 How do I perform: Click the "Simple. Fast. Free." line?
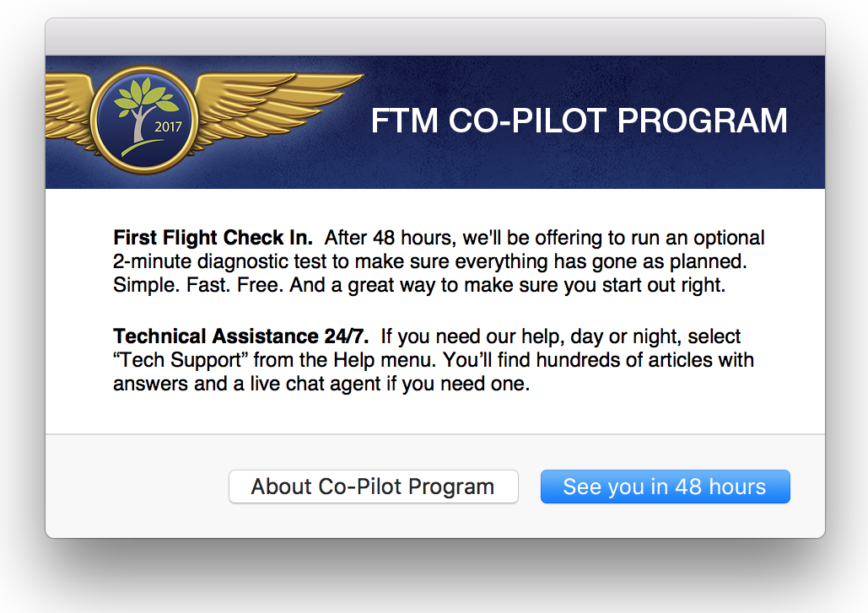point(199,285)
